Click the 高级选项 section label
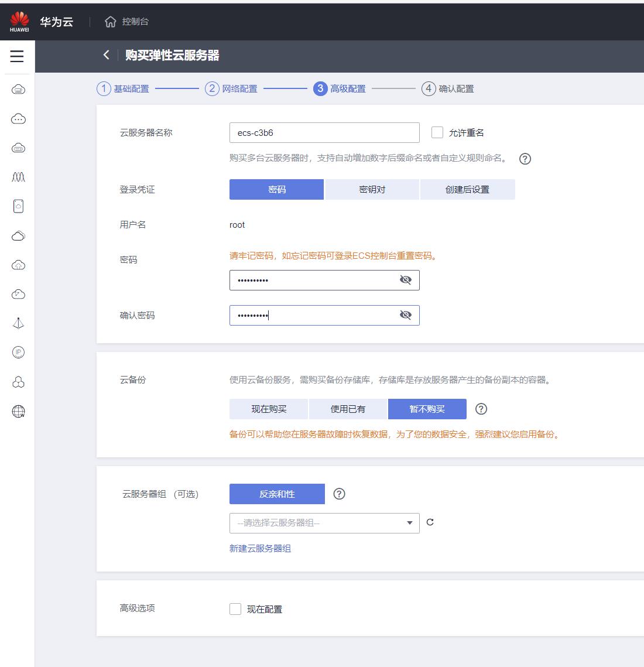The image size is (644, 667). [137, 608]
